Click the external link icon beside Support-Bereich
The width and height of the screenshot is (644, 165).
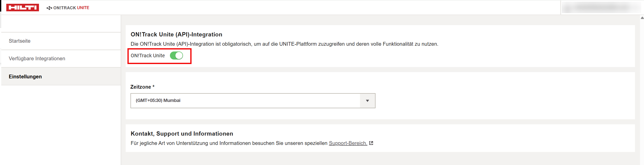(371, 143)
